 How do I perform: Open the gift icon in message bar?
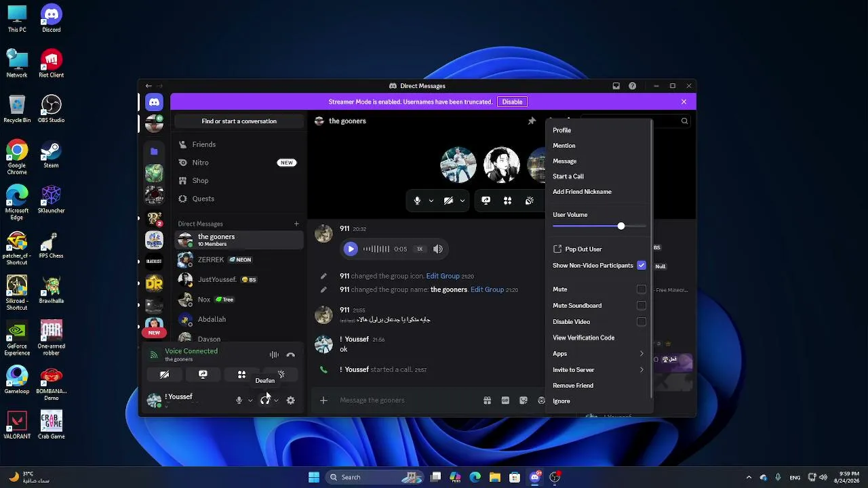[x=487, y=401]
